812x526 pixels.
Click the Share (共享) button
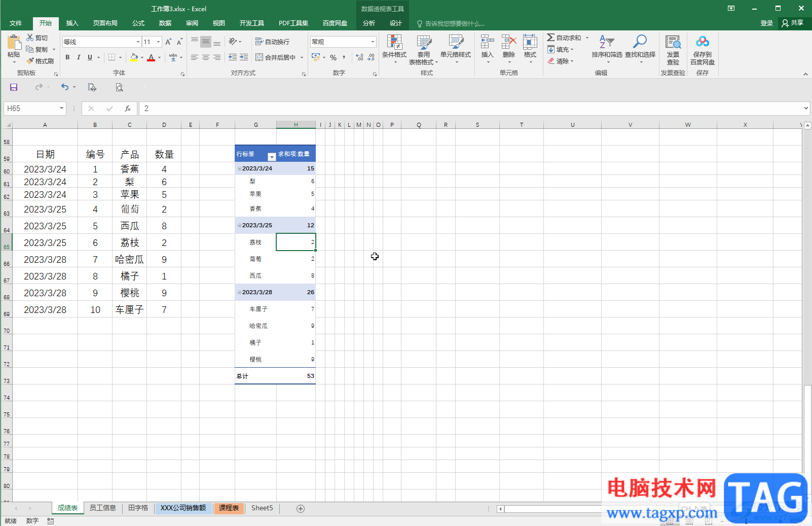click(x=793, y=23)
